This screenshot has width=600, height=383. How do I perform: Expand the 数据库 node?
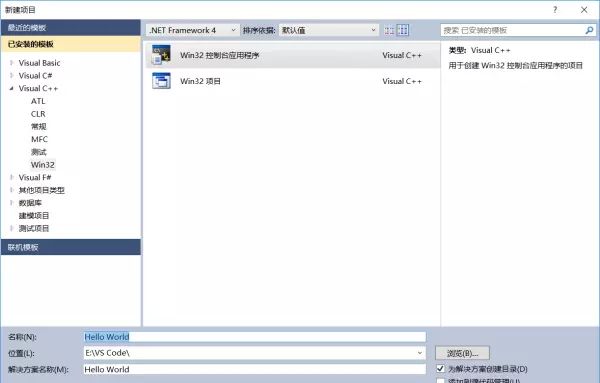[11, 203]
